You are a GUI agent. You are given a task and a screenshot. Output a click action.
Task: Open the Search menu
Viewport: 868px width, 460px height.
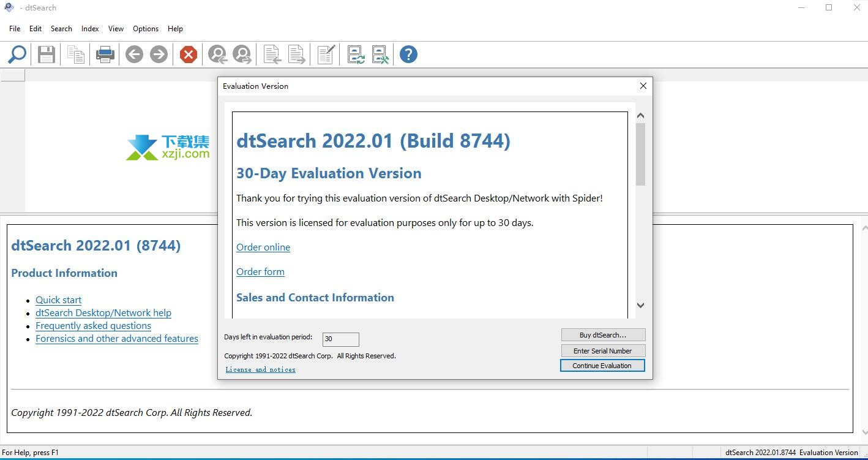61,29
